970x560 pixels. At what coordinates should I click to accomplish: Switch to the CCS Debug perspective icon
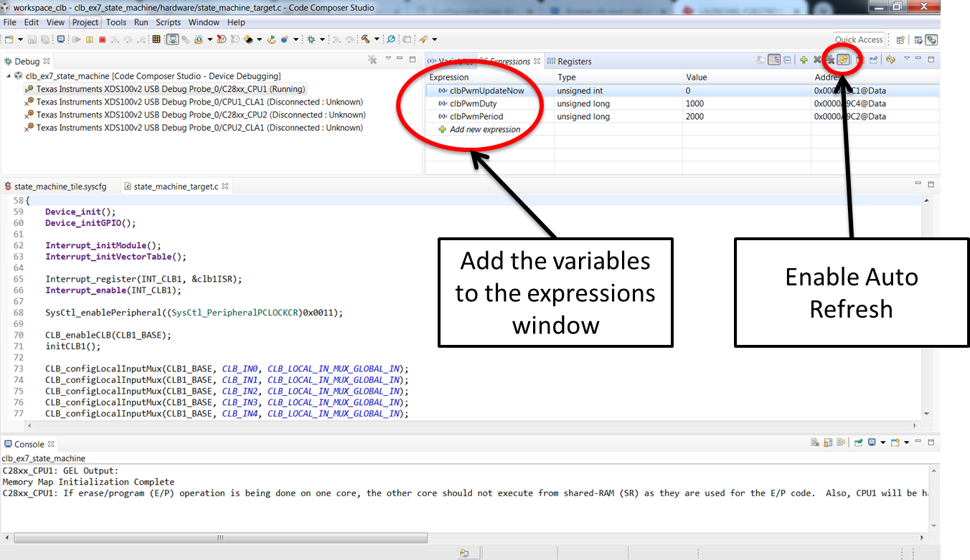pyautogui.click(x=931, y=40)
